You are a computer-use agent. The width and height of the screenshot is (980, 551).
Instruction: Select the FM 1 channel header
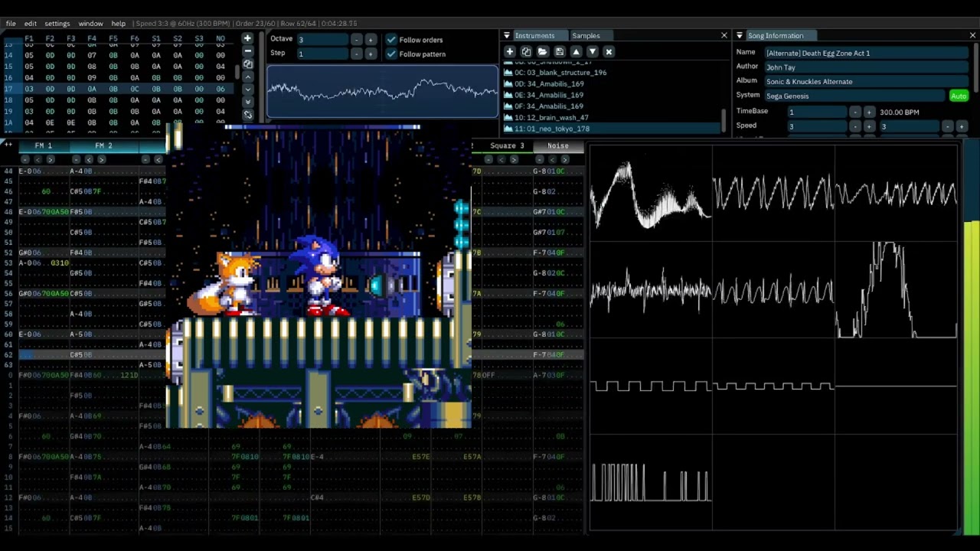pyautogui.click(x=44, y=145)
